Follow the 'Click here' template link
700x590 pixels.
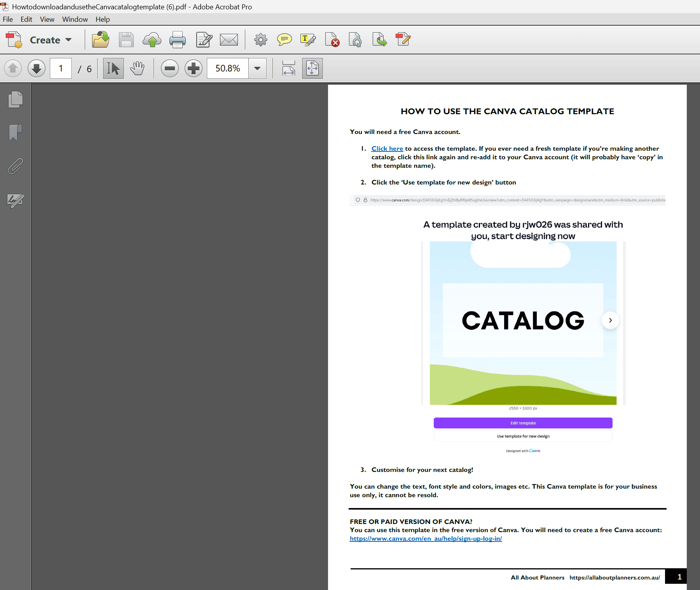click(x=387, y=148)
